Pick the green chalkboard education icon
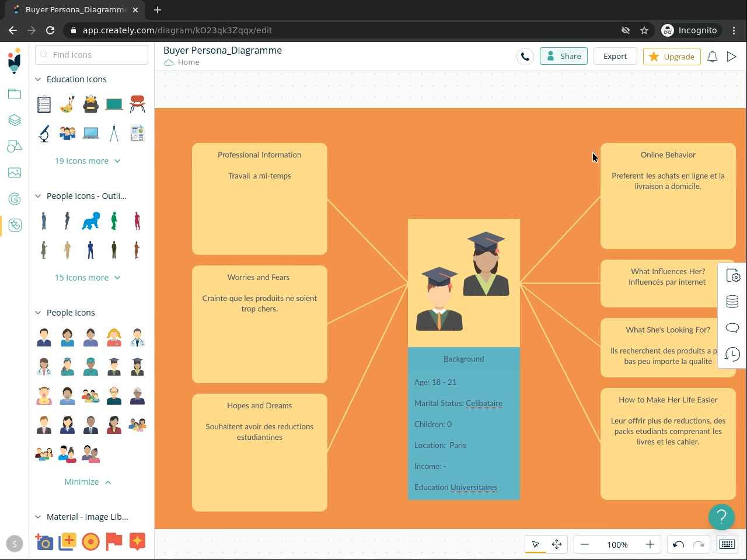 pyautogui.click(x=114, y=104)
